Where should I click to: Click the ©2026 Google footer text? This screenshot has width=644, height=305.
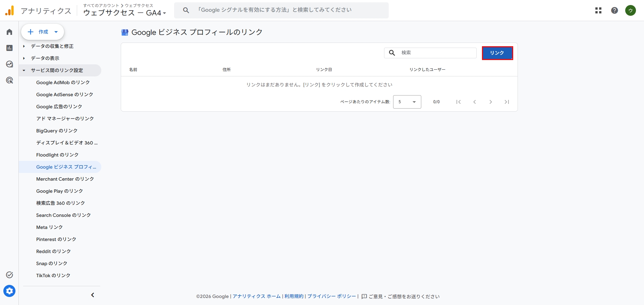coord(213,296)
